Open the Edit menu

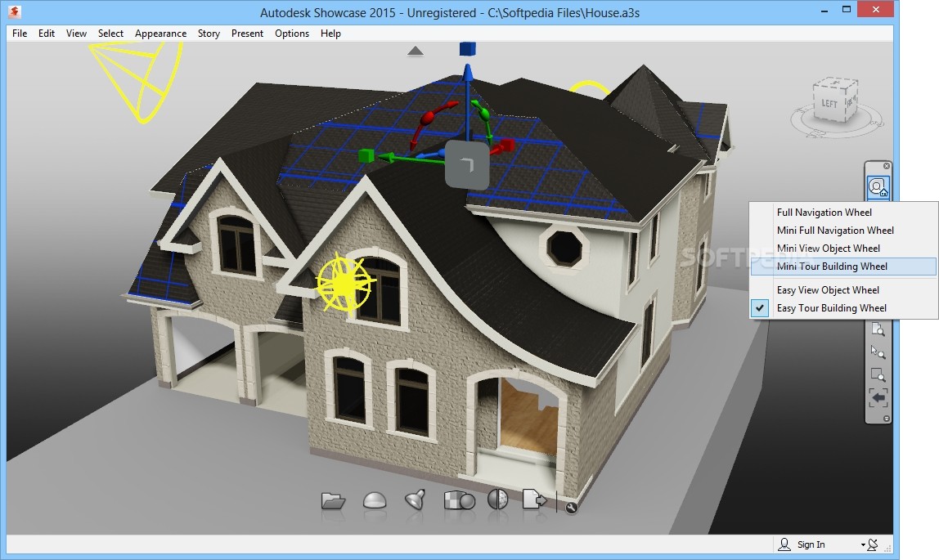[46, 34]
